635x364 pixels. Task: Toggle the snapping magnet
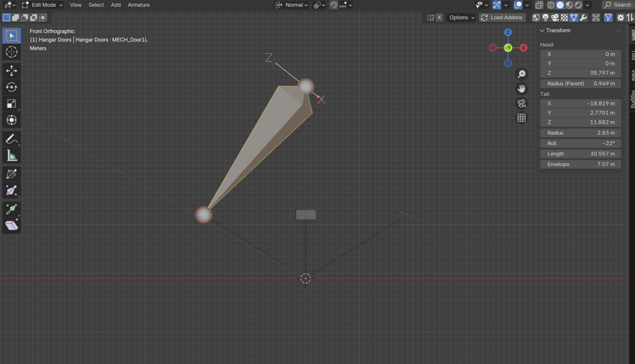[x=334, y=5]
